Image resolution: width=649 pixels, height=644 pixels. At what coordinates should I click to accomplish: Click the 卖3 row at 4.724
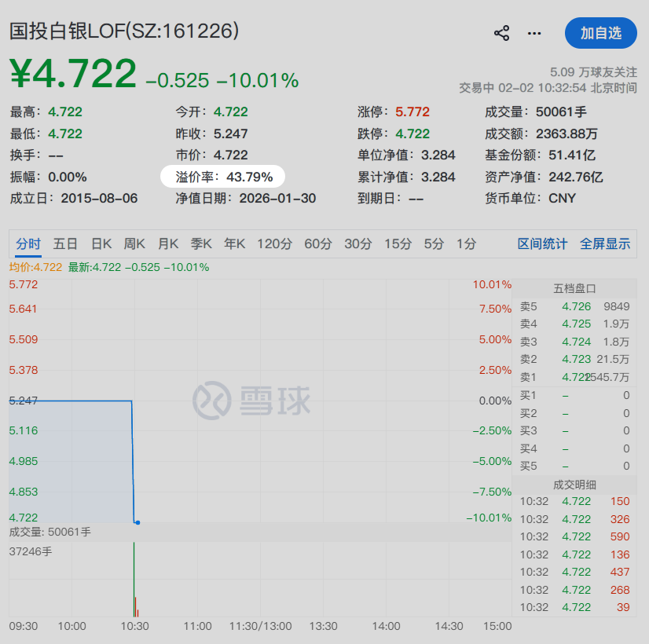[x=574, y=342]
